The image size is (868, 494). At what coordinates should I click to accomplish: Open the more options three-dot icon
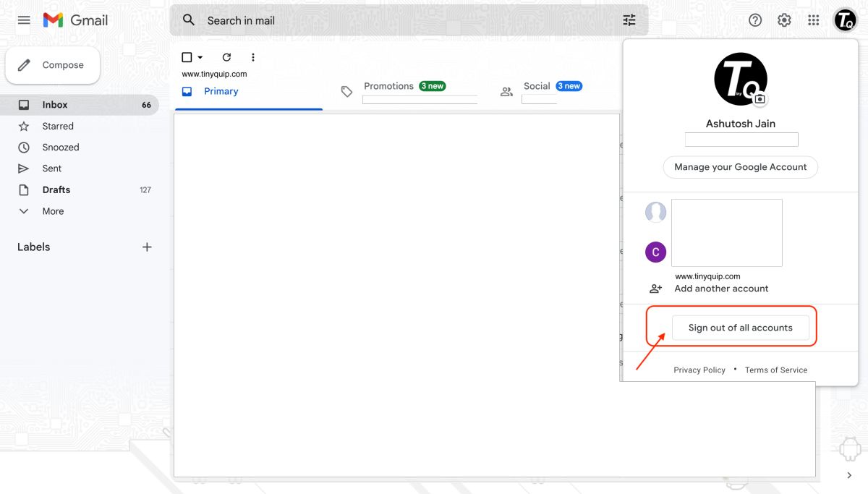point(252,56)
